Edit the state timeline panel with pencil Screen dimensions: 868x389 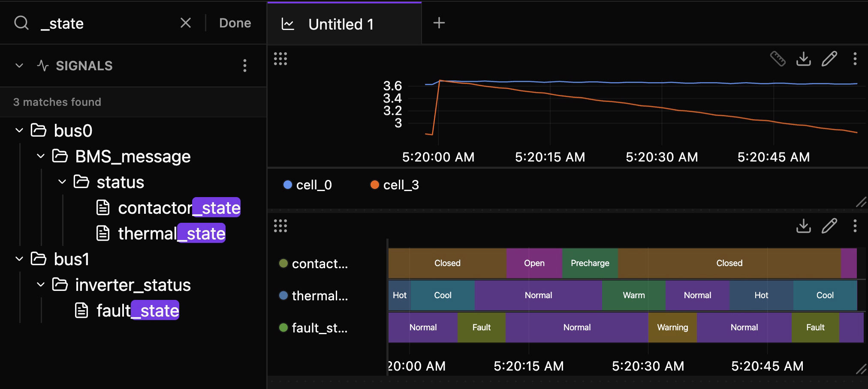(x=829, y=226)
